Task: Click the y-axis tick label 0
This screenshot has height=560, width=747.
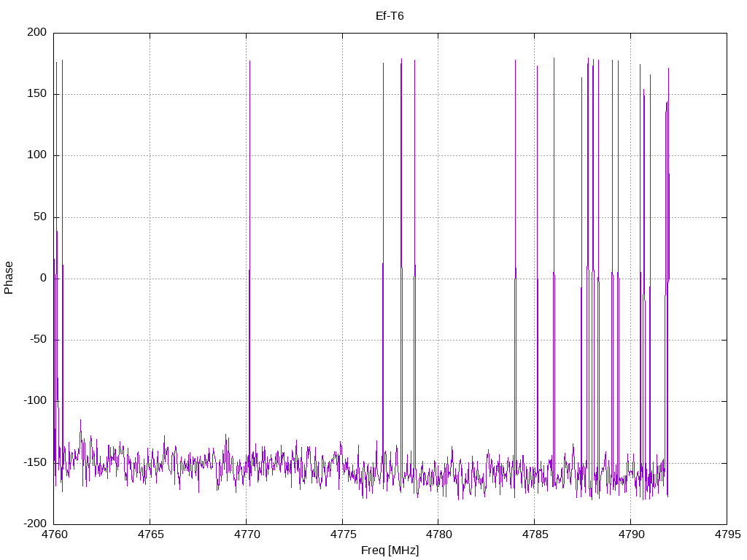Action: coord(44,278)
